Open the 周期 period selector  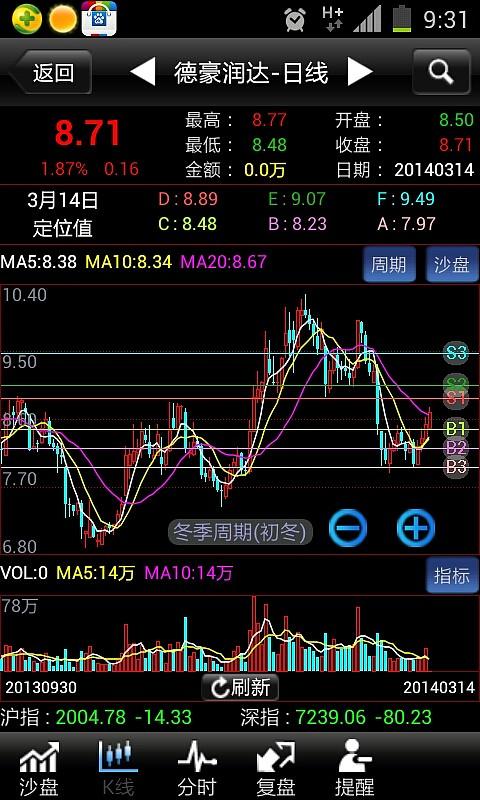[389, 265]
